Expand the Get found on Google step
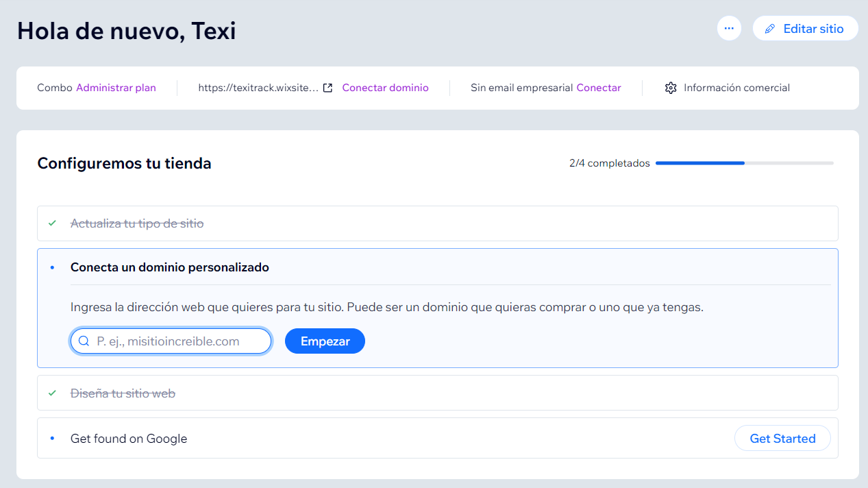The height and width of the screenshot is (488, 868). [x=129, y=439]
